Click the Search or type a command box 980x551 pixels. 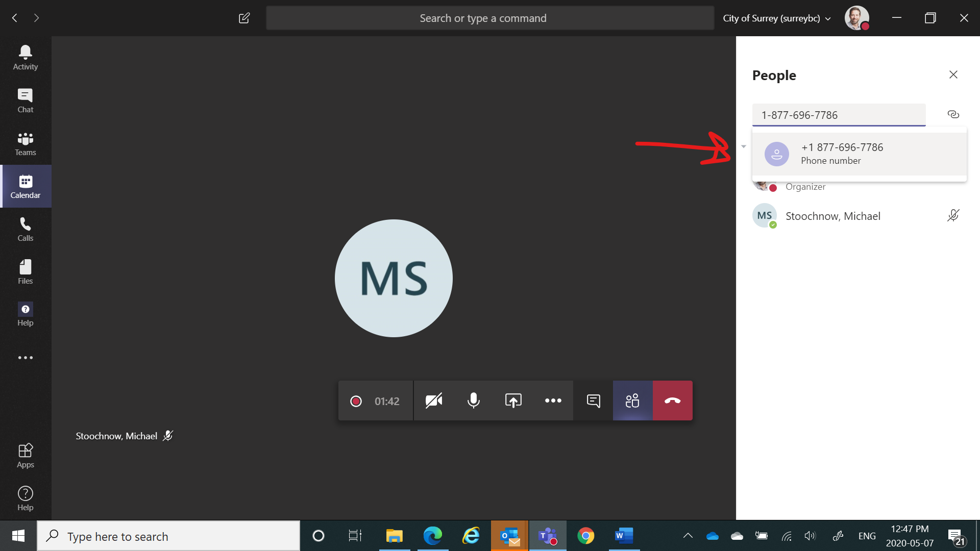tap(489, 18)
